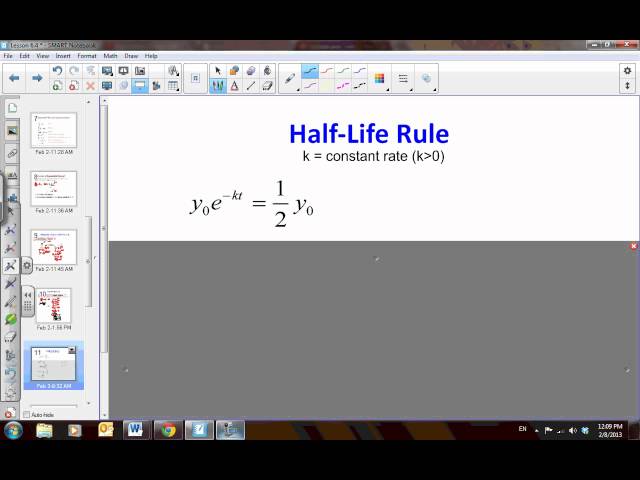
Task: Switch to Gallery tab in sidebar
Action: pos(12,131)
